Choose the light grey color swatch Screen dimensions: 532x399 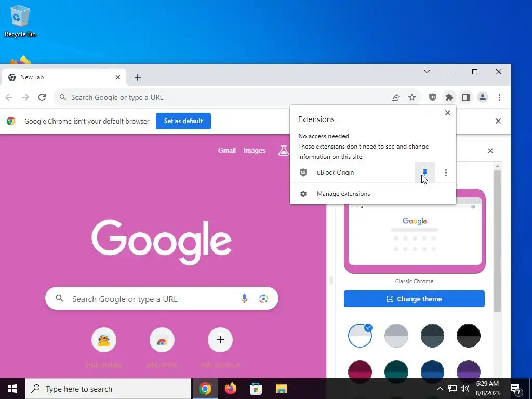point(396,336)
